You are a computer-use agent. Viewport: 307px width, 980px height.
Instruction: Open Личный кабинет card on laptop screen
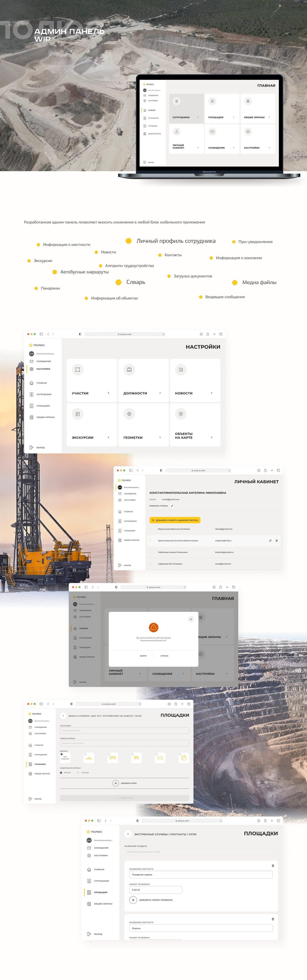[186, 139]
